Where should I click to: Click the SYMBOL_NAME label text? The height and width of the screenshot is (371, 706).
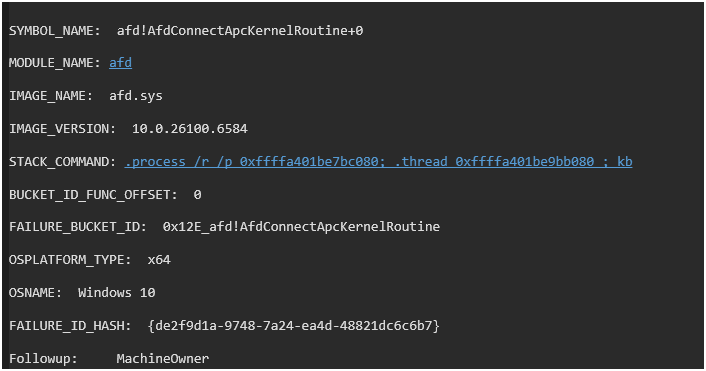tap(54, 31)
